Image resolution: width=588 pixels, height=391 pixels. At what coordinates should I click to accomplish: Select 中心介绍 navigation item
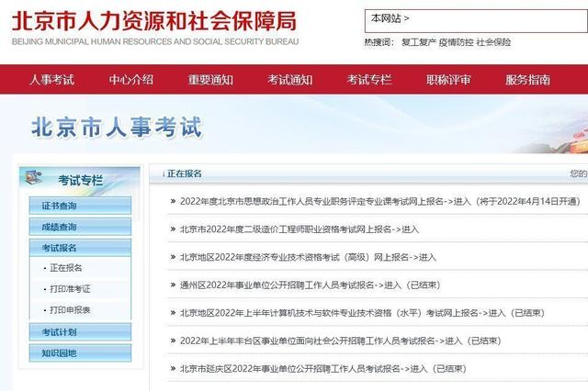[x=131, y=80]
